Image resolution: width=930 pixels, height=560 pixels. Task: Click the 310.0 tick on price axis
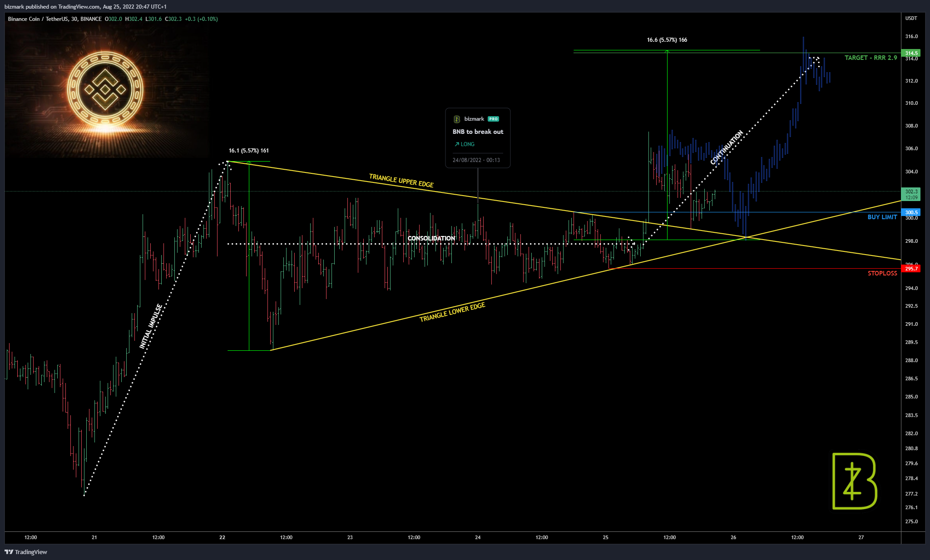tap(911, 103)
